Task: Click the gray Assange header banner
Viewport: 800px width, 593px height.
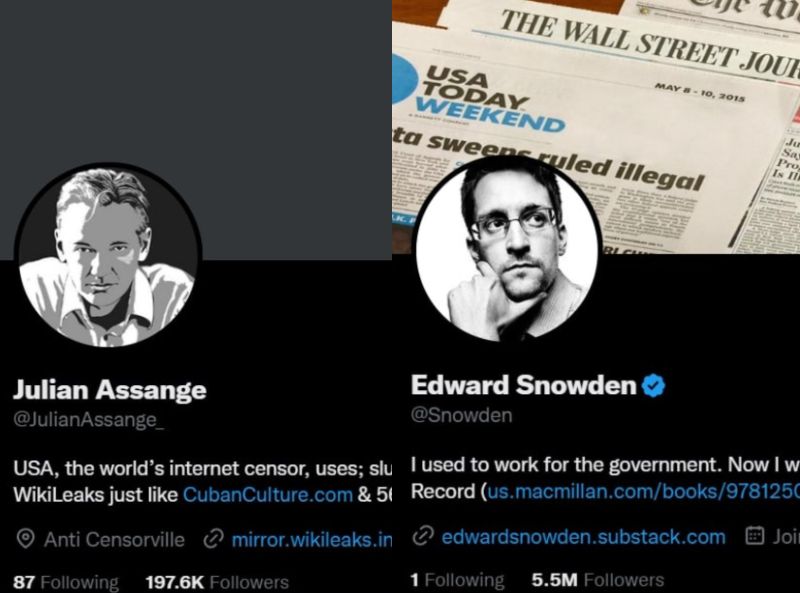Action: tap(196, 82)
